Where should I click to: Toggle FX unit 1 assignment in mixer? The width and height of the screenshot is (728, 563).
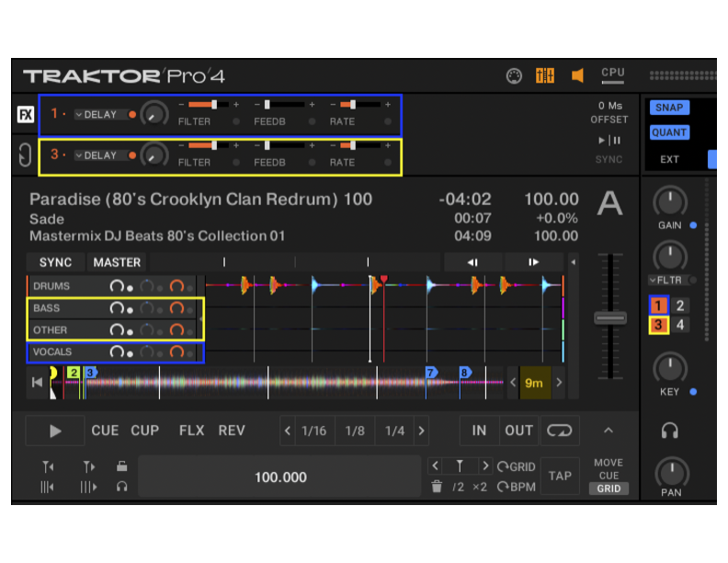click(658, 305)
